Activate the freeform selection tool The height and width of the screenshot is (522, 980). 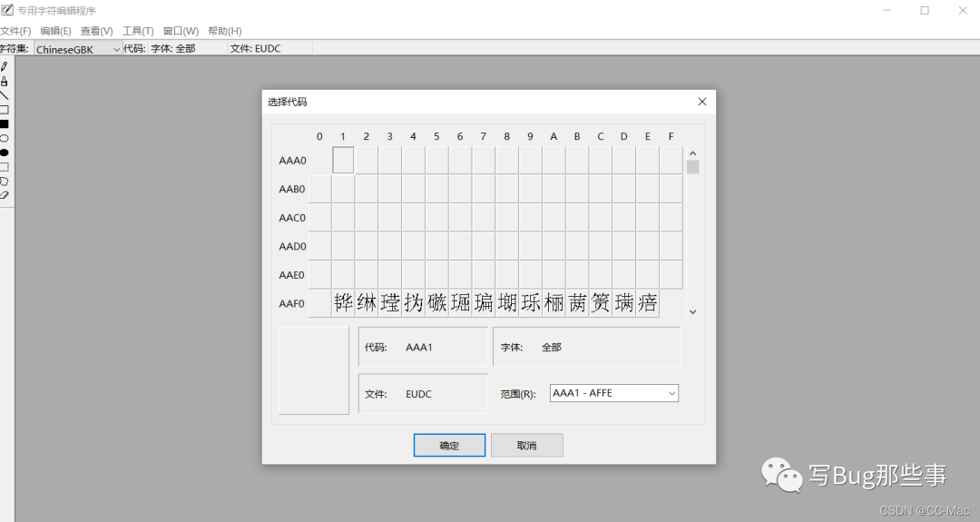coord(5,182)
